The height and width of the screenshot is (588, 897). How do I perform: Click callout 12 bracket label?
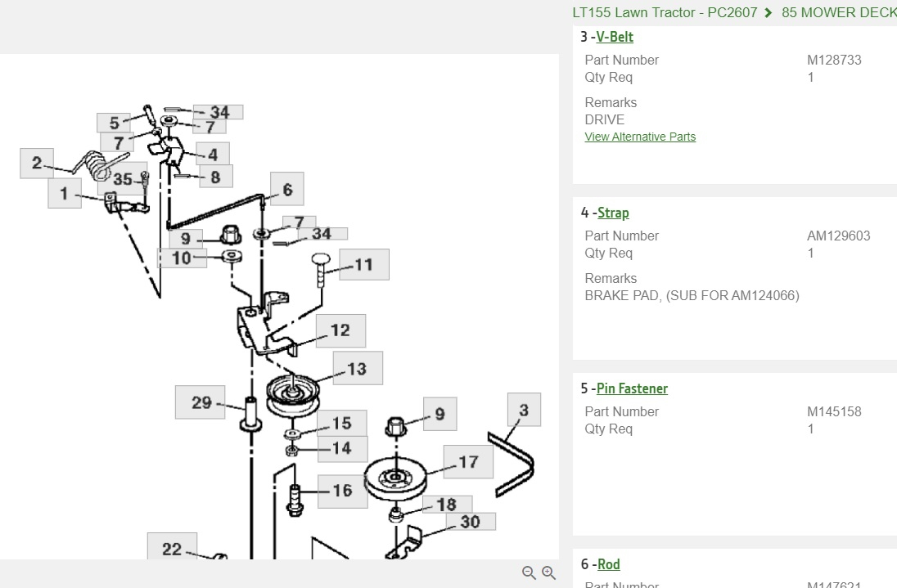tap(340, 330)
